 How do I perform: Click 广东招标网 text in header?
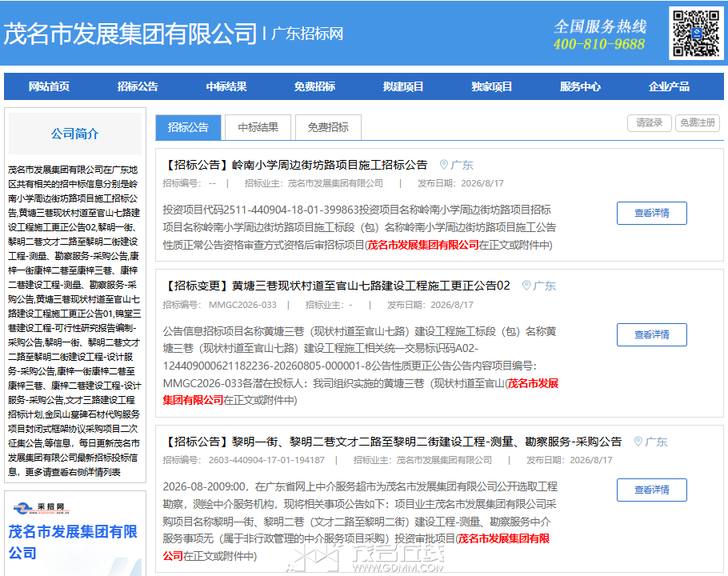click(307, 34)
